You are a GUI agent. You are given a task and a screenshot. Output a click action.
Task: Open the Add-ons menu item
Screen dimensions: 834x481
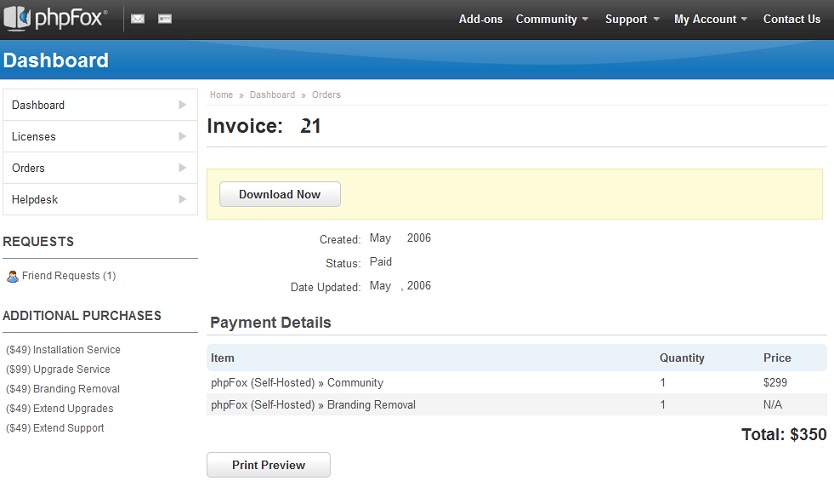480,19
